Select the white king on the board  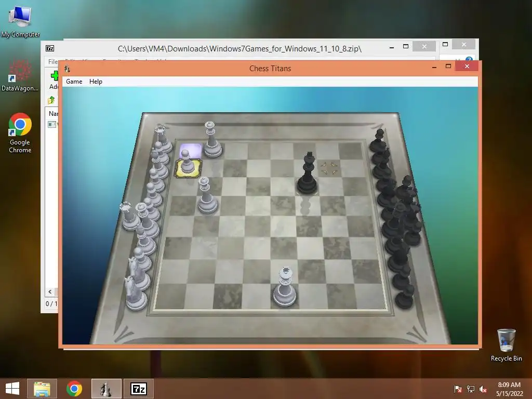(285, 287)
